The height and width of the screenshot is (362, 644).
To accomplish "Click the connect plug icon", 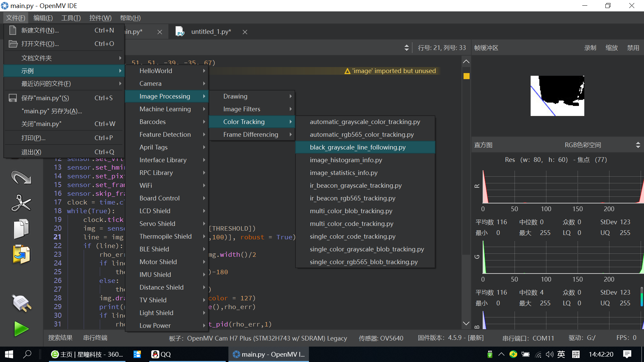I will (x=22, y=303).
